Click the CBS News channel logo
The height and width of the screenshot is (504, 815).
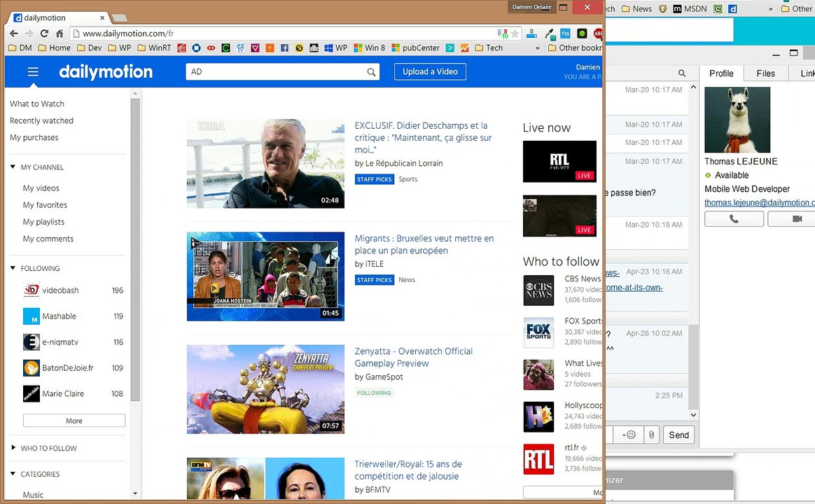pyautogui.click(x=538, y=290)
